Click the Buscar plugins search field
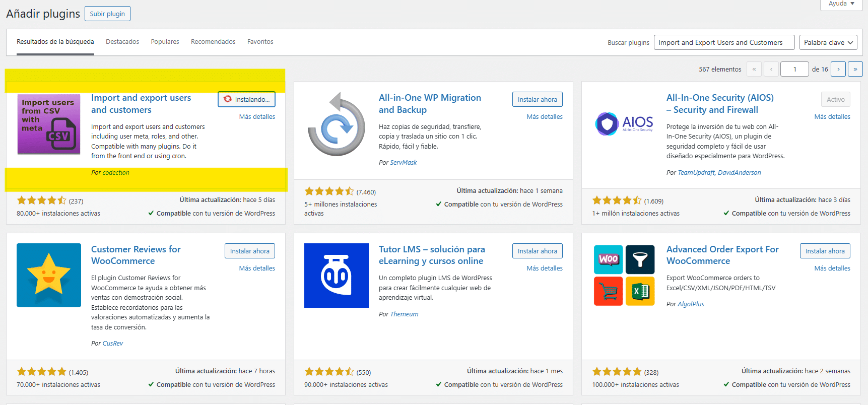Screen dimensions: 868x405 pyautogui.click(x=723, y=42)
